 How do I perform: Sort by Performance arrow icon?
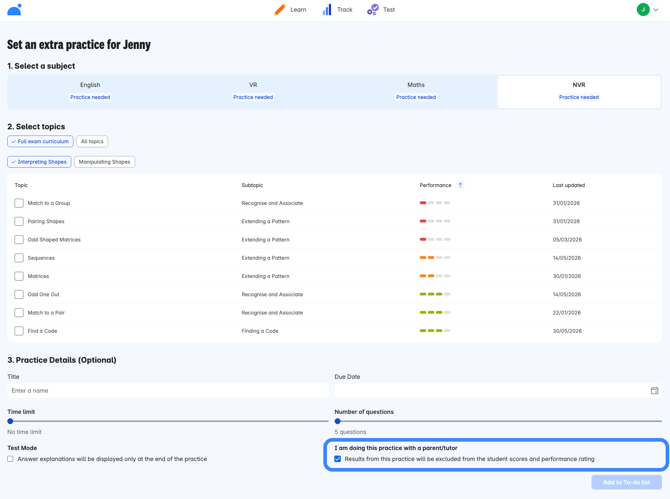point(460,185)
